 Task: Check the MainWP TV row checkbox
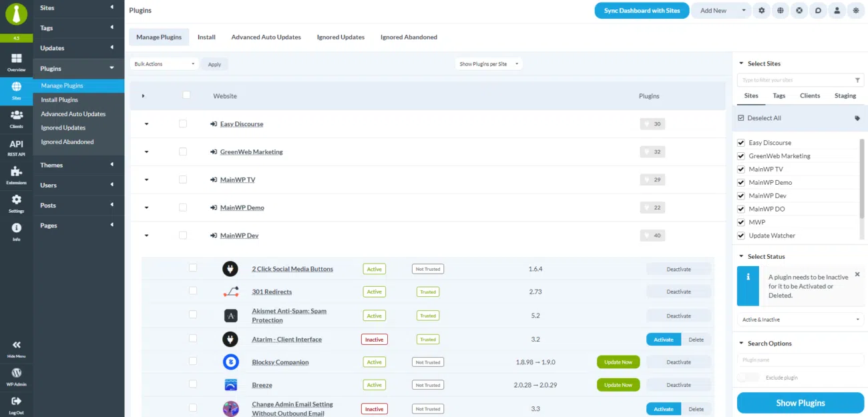tap(183, 179)
